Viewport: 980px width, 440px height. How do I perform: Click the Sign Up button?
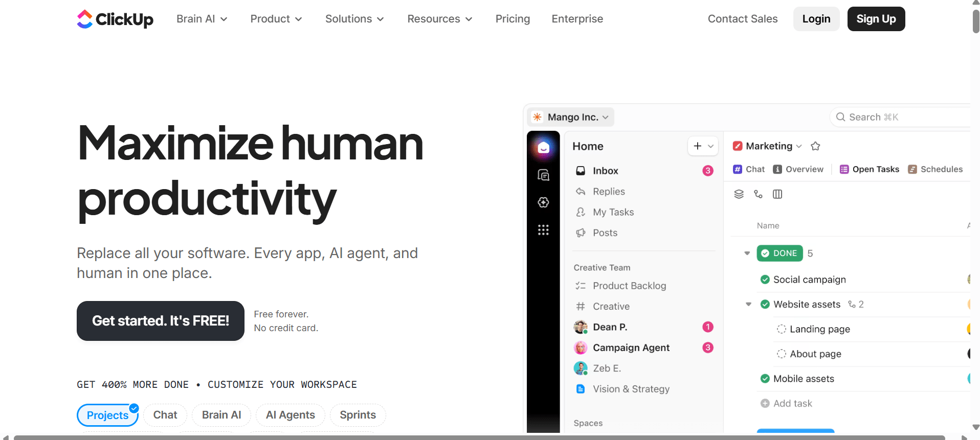coord(876,19)
